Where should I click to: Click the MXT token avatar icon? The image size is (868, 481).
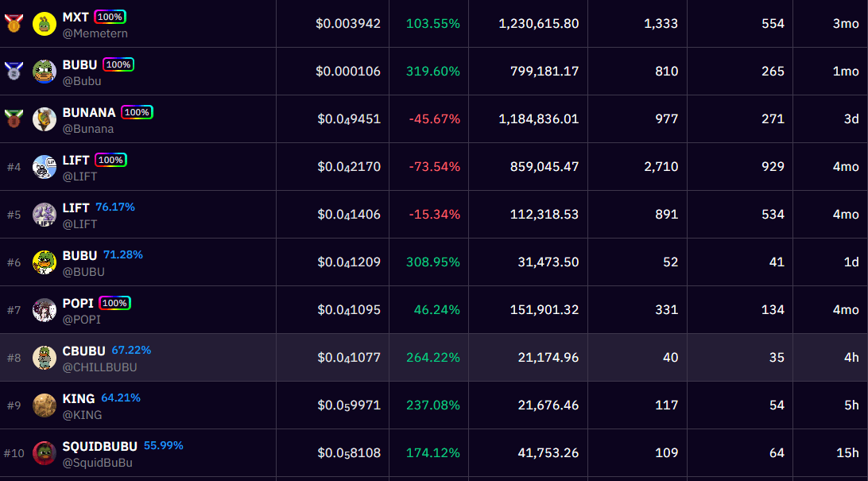click(x=45, y=24)
